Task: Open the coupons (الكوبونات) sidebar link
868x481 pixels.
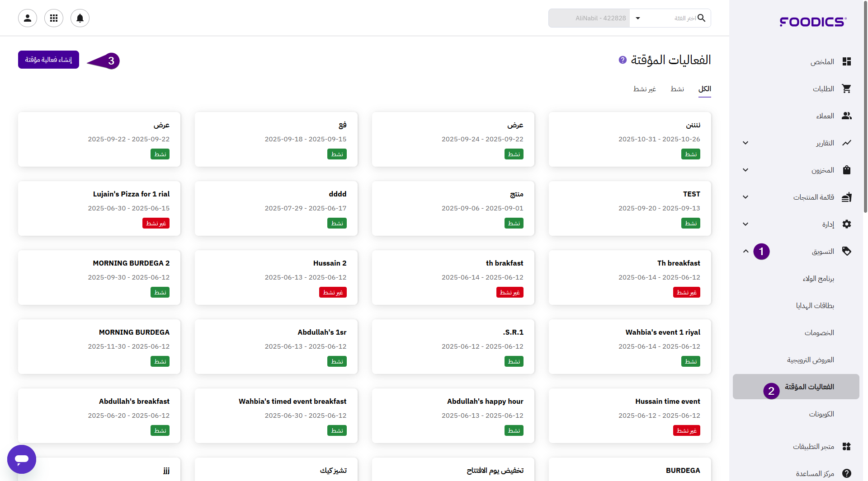Action: [821, 414]
